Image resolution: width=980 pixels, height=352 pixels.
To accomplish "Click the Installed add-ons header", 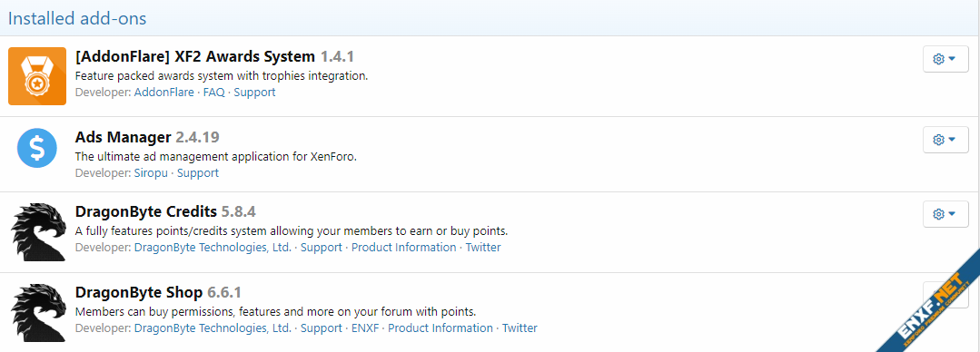I will point(77,19).
